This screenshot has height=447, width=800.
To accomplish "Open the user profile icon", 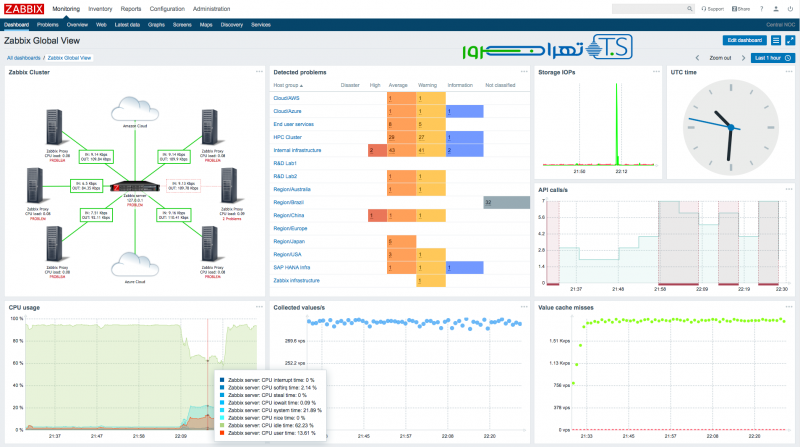I will (776, 9).
